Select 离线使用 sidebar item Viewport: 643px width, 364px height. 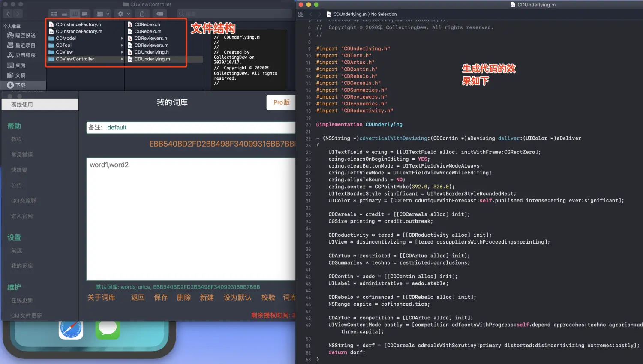point(22,105)
